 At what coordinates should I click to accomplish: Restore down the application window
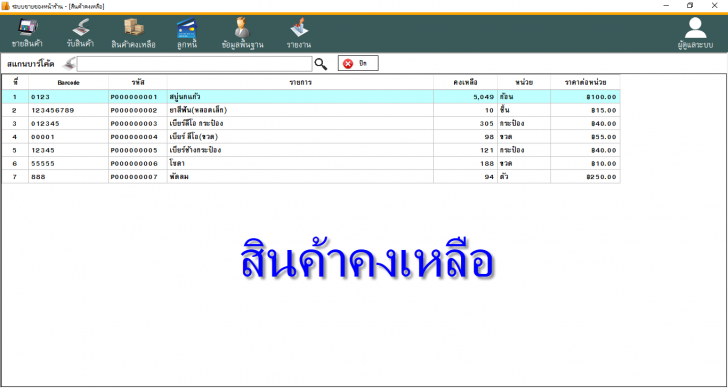(690, 6)
